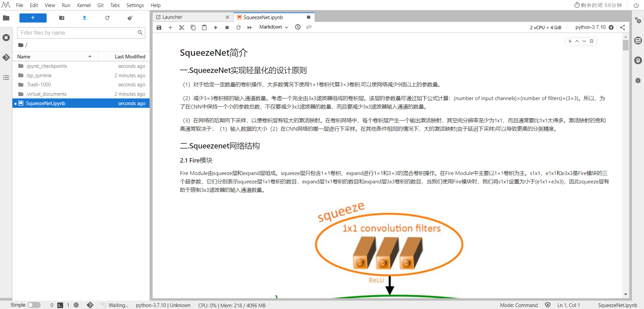Refresh the file browser list
This screenshot has height=309, width=644.
click(107, 18)
